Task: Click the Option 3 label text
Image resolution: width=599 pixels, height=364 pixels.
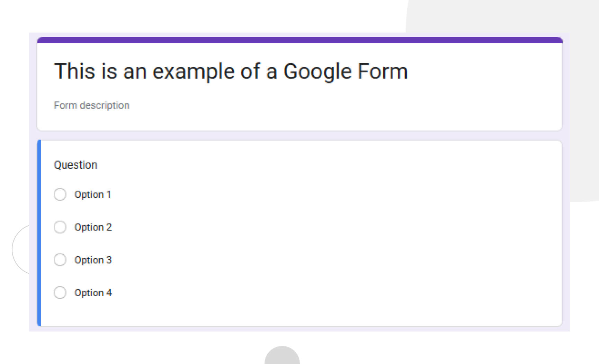Action: click(93, 260)
